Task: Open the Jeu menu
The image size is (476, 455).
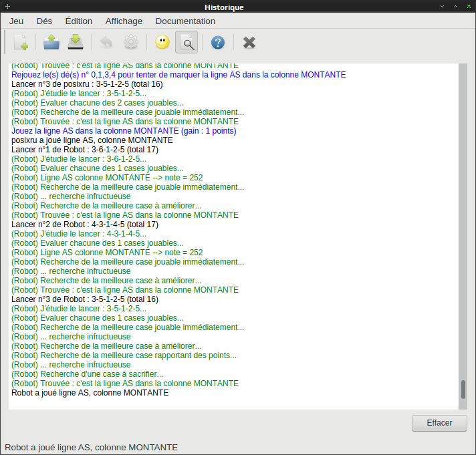Action: click(16, 21)
